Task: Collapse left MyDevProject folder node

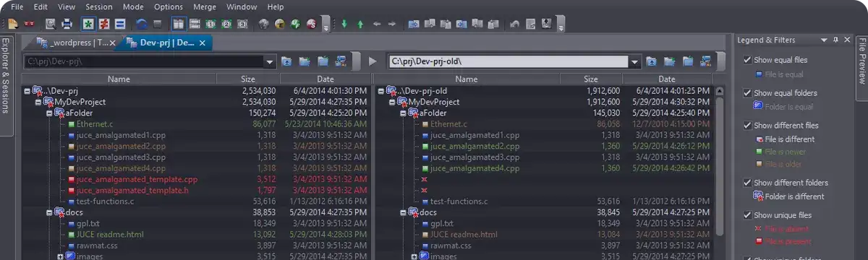Action: click(38, 103)
